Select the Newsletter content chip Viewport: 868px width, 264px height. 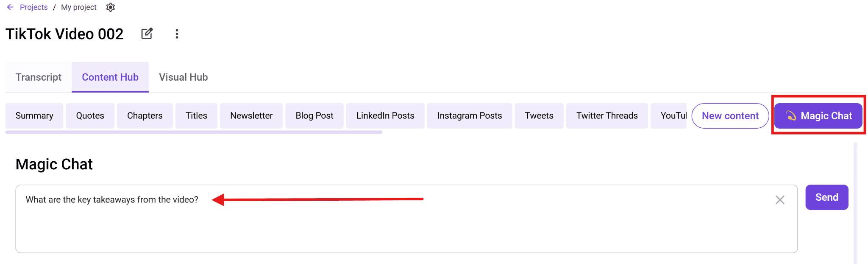pos(251,116)
